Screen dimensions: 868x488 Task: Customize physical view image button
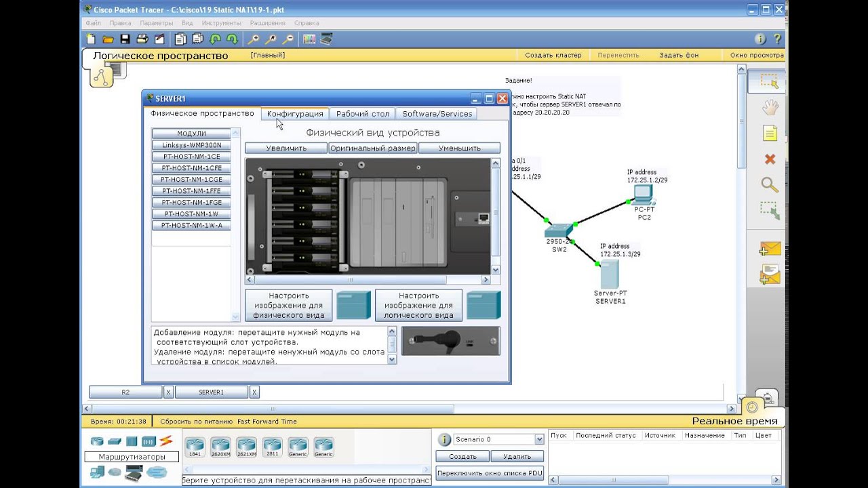289,306
